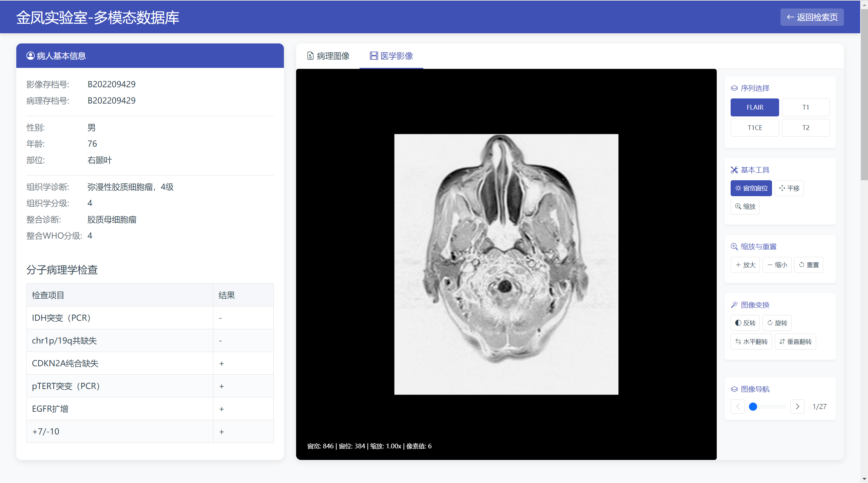Viewport: 868px width, 483px height.
Task: Click the 缩小 zoom-out button
Action: pos(777,265)
